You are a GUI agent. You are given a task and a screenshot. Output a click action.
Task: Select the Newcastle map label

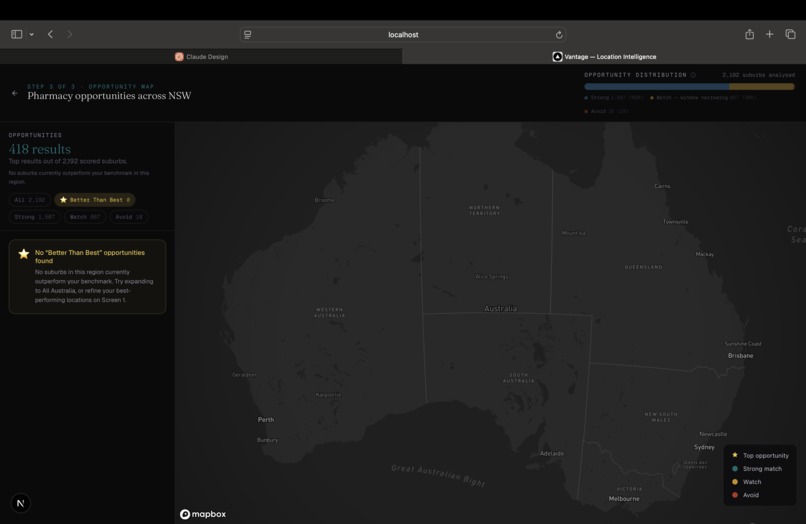[713, 434]
